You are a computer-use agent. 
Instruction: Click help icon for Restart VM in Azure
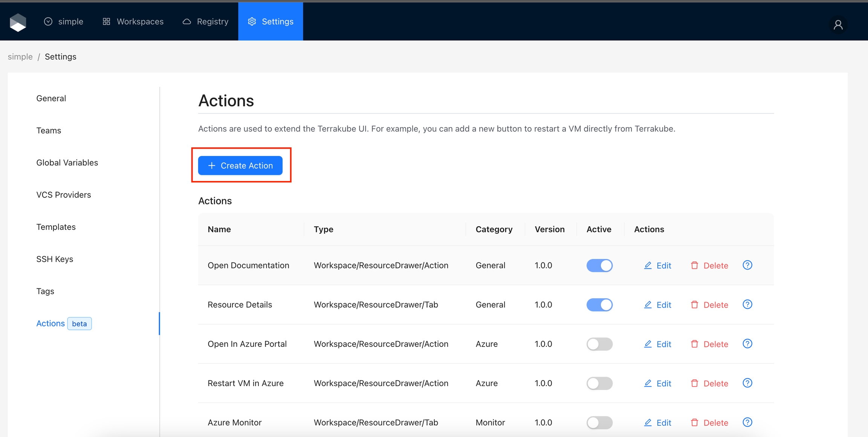tap(747, 383)
